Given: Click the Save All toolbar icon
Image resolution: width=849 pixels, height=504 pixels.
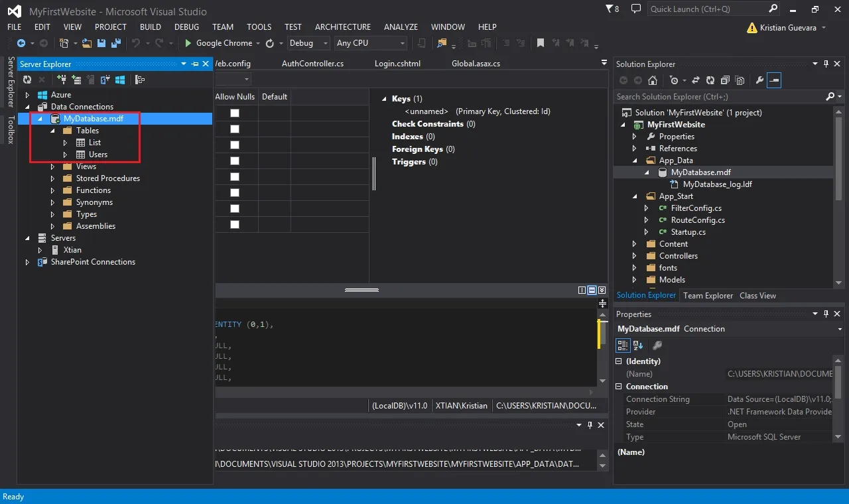Looking at the screenshot, I should (x=115, y=43).
